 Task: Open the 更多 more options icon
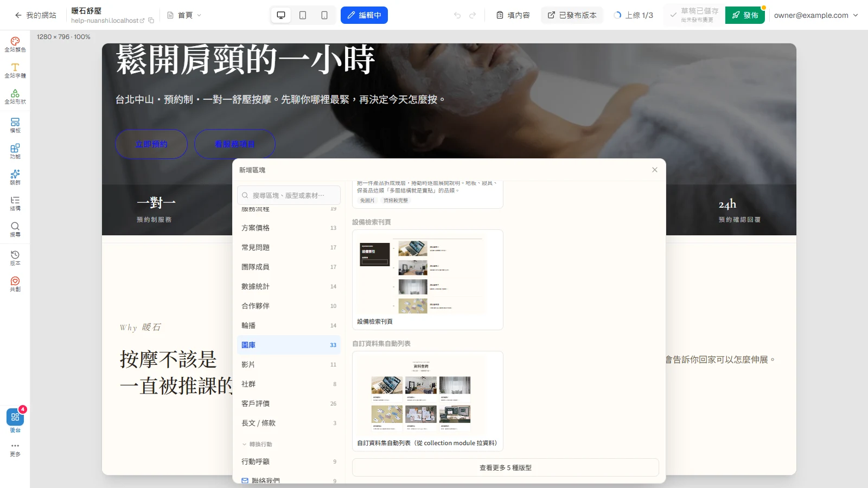(x=15, y=450)
